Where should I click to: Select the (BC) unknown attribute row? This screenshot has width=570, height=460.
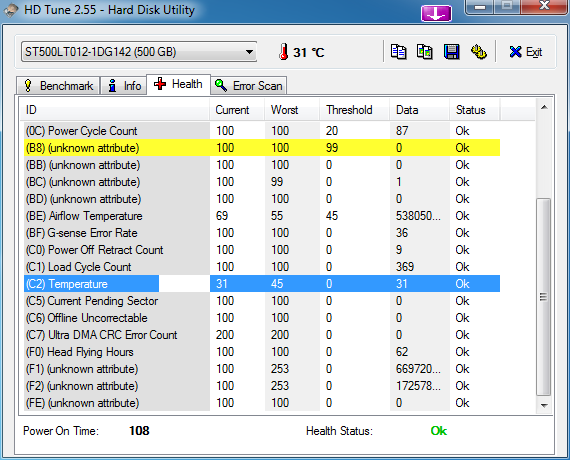pos(262,182)
